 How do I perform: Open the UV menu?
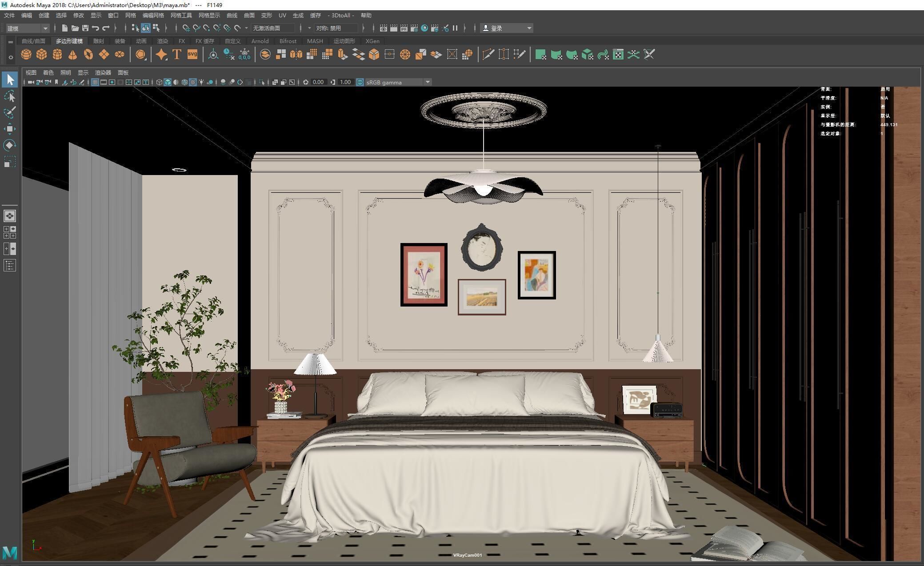282,15
